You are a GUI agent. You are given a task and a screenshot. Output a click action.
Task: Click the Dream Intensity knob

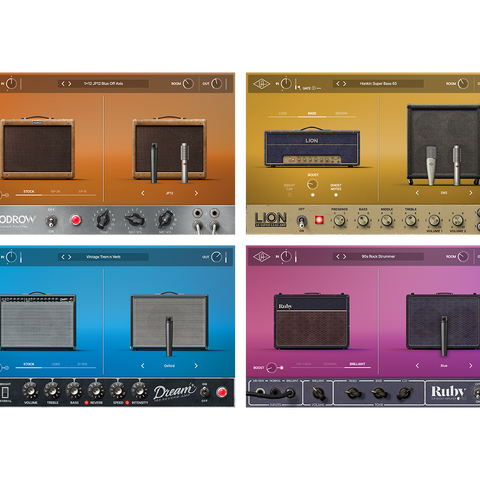(139, 391)
